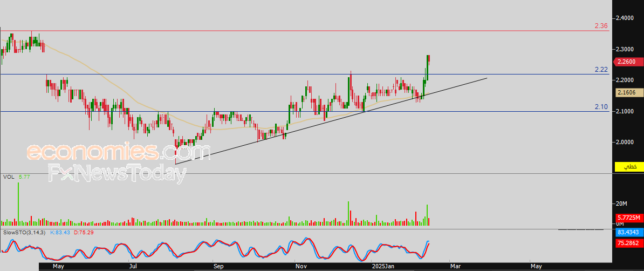The height and width of the screenshot is (271, 644).
Task: Click the D:75.29 stochastic reading
Action: click(84, 232)
